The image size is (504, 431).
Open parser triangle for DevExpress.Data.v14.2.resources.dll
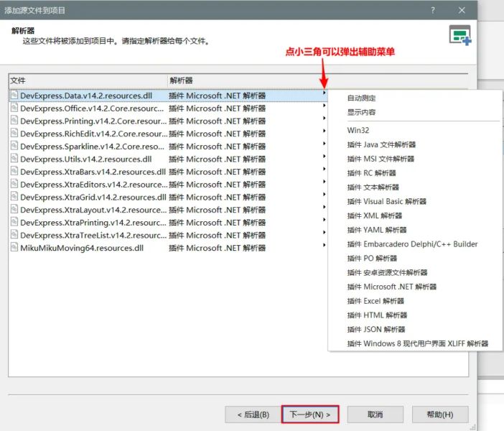(324, 95)
